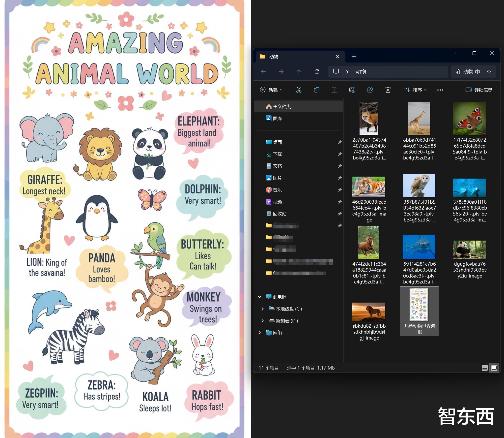Open 图库 in the navigation pane
The image size is (504, 438).
coord(277,118)
